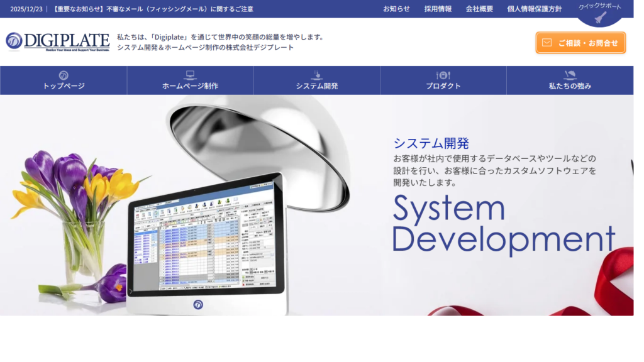Open the ホームページ制作 navigation menu item
644x362 pixels.
[190, 86]
